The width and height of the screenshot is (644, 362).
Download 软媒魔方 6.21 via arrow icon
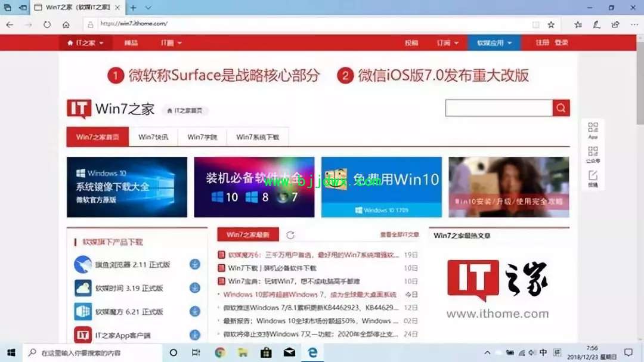(194, 311)
